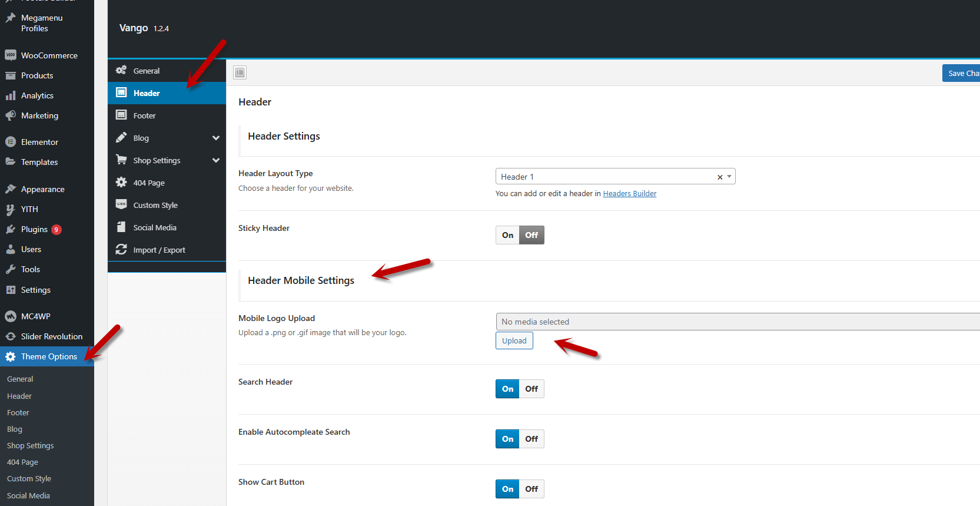The width and height of the screenshot is (980, 506).
Task: Click the WooCommerce logo icon
Action: click(x=11, y=55)
